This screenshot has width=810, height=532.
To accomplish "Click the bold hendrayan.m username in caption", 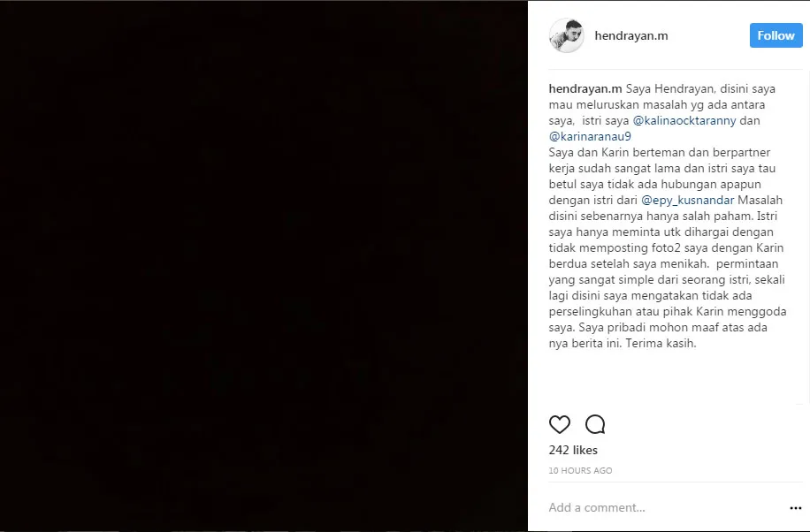I will [x=585, y=88].
